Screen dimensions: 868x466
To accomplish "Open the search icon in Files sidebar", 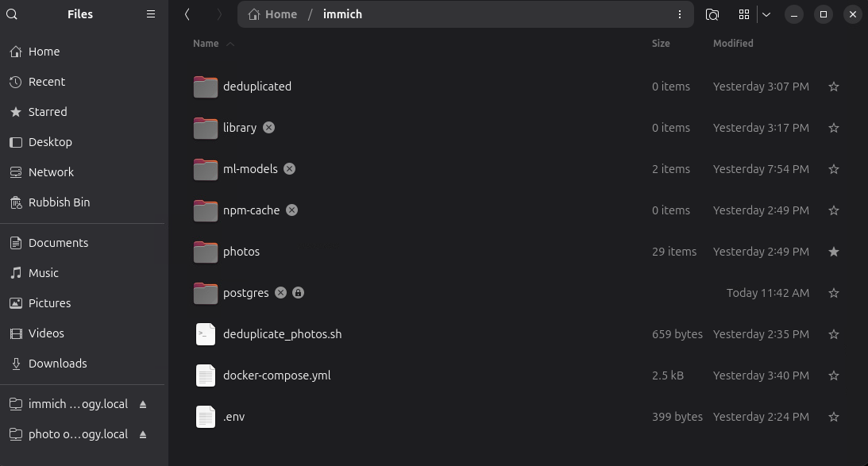I will (x=12, y=14).
